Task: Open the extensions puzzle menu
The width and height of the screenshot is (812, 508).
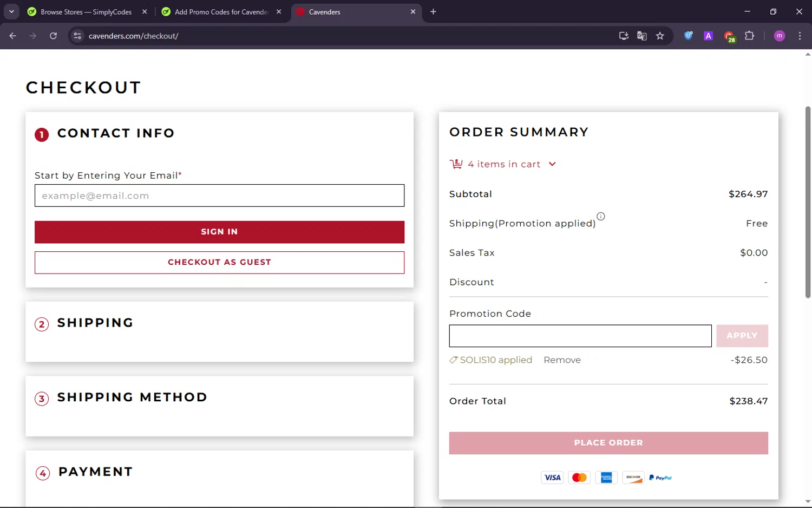Action: point(749,36)
